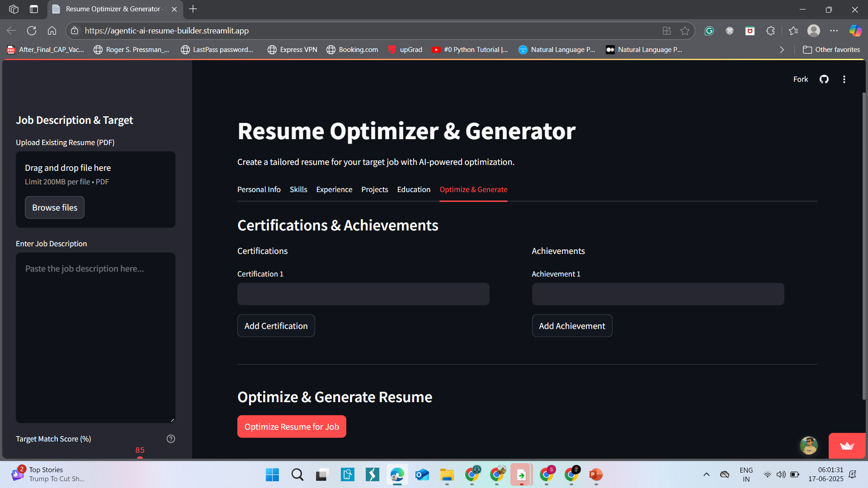Add this page to favorites star
This screenshot has width=868, height=488.
(x=685, y=31)
